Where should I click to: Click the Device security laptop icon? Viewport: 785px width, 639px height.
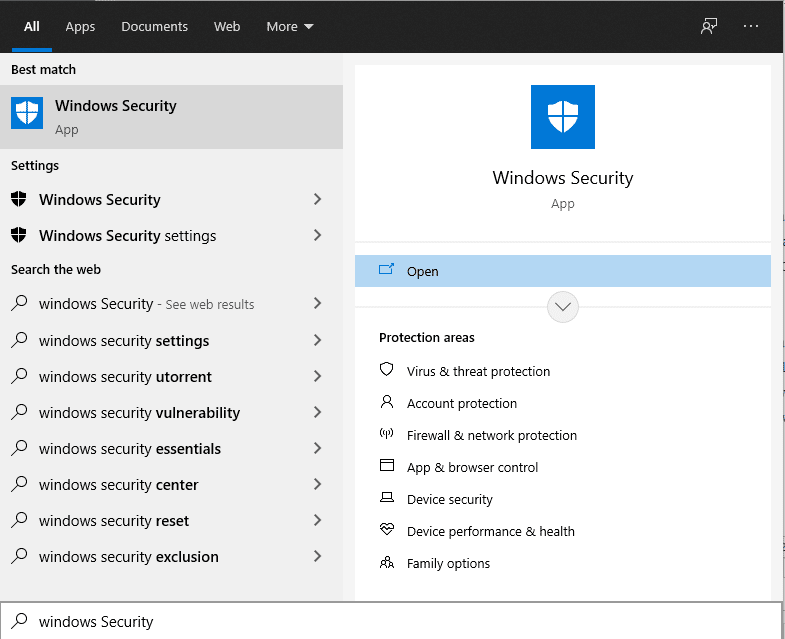tap(386, 497)
